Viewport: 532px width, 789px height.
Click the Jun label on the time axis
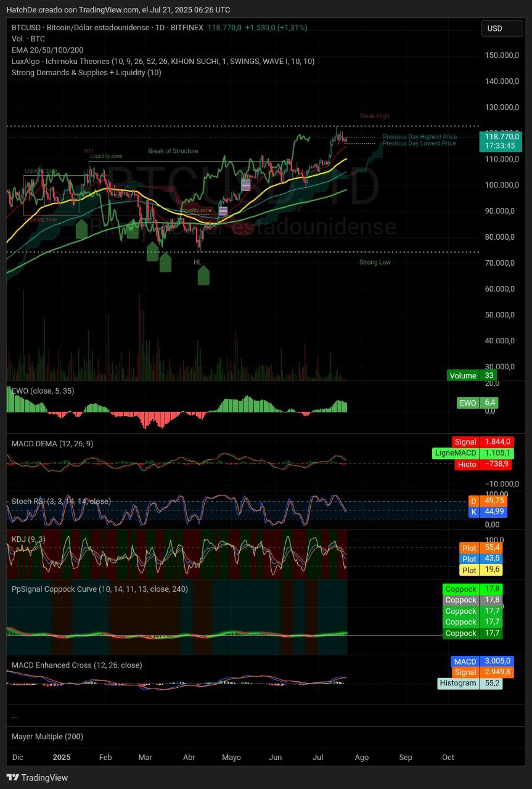tap(276, 757)
